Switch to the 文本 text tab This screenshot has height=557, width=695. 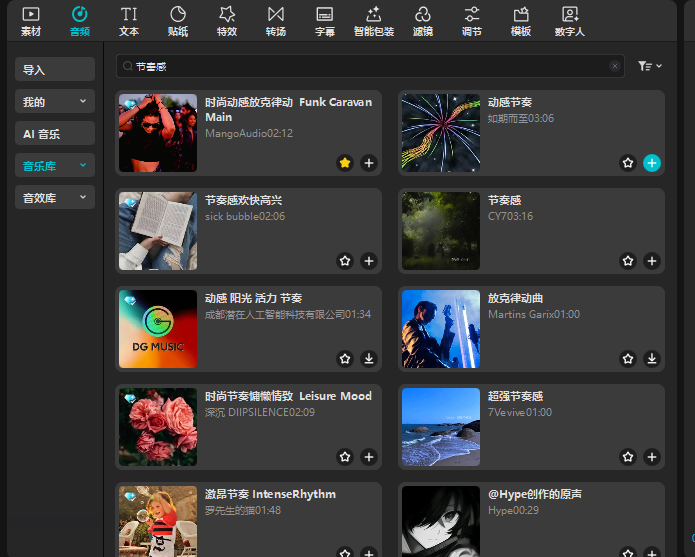(x=129, y=20)
